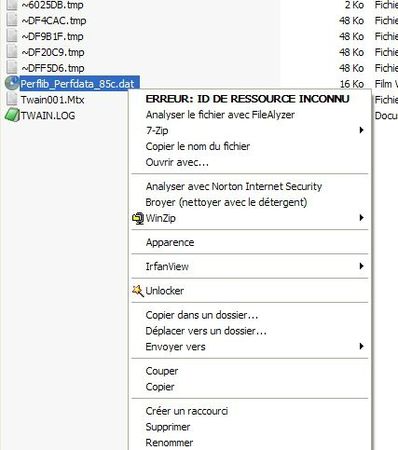Click the ~DF9B1F.tmp file icon
The width and height of the screenshot is (398, 450).
tap(12, 36)
